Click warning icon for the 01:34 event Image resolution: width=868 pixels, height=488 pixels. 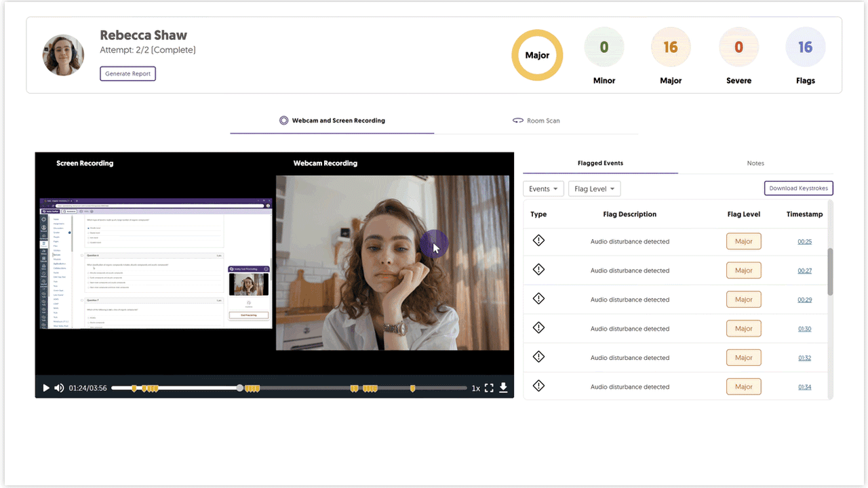coord(538,386)
